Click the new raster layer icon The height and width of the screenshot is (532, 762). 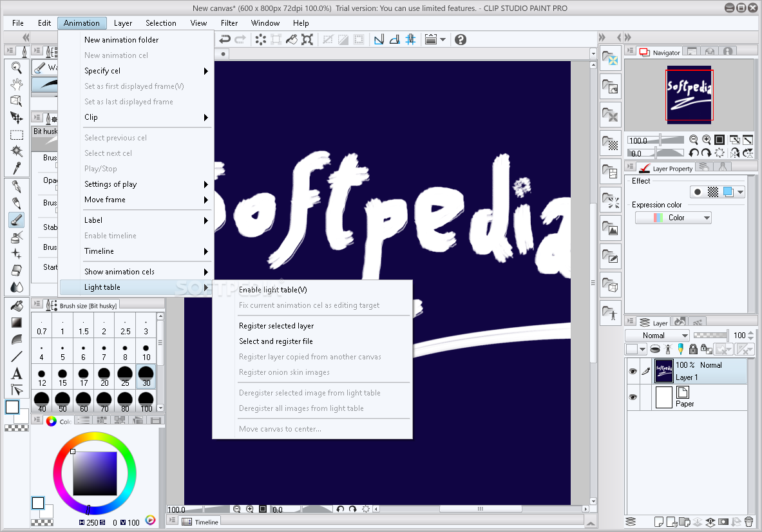[x=658, y=522]
